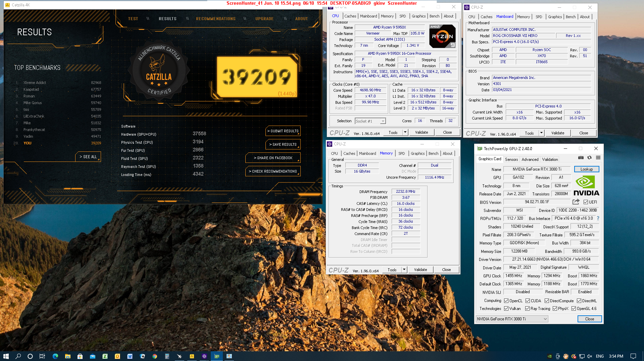Toggle the UEFI checkbox in GPU-Z
Image resolution: width=644 pixels, height=361 pixels.
coord(586,202)
